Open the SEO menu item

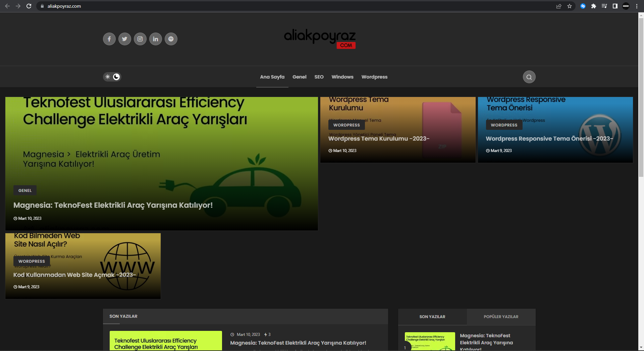(319, 77)
